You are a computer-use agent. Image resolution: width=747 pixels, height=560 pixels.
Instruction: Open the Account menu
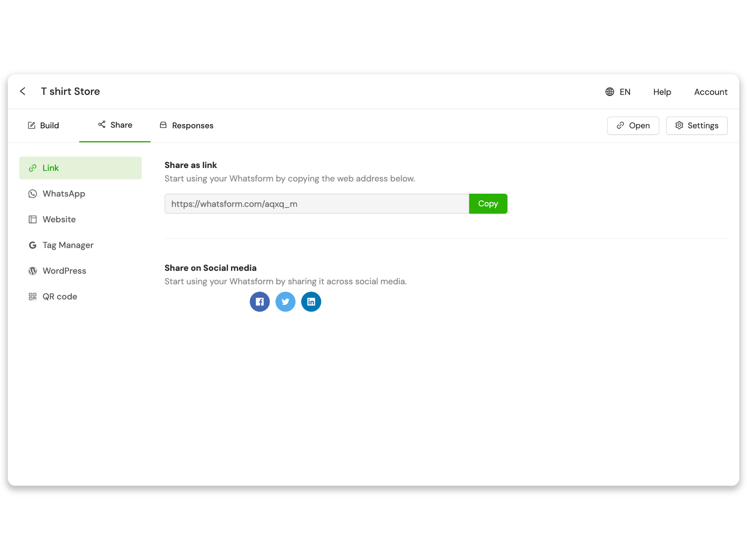(710, 92)
